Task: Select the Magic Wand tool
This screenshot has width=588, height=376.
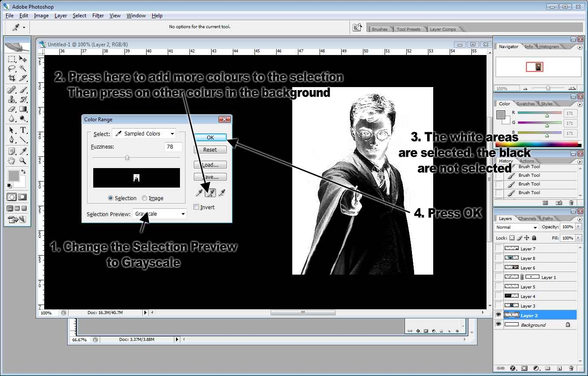Action: tap(23, 68)
